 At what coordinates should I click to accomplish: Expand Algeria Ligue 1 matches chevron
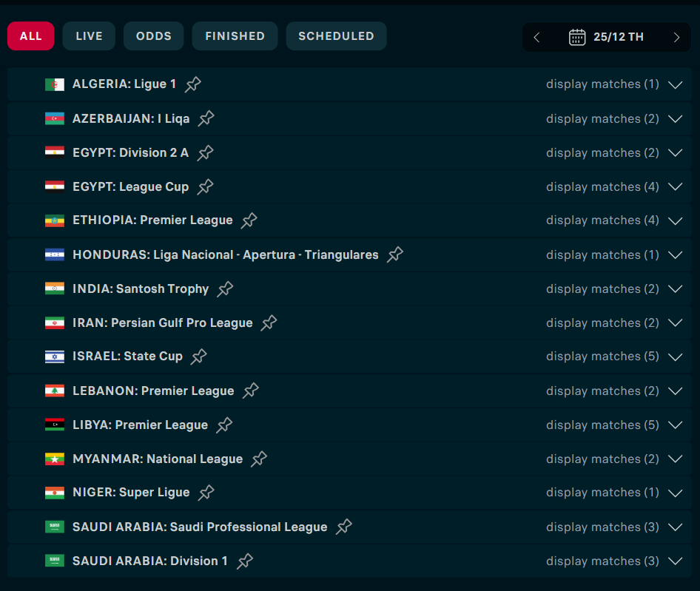[x=676, y=85]
